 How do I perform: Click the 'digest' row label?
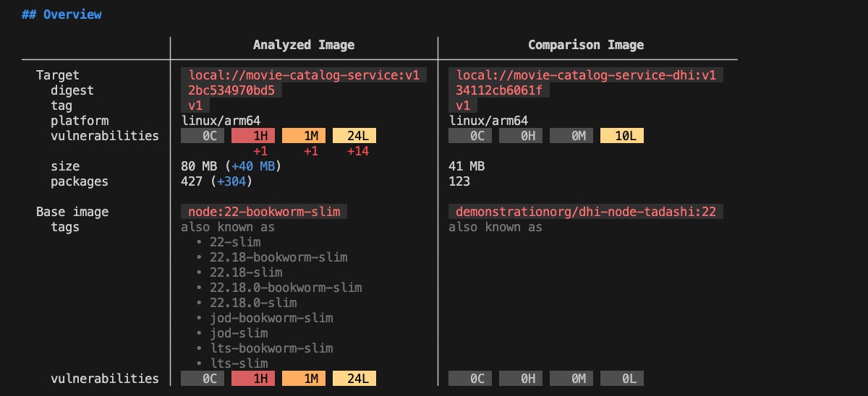click(72, 90)
